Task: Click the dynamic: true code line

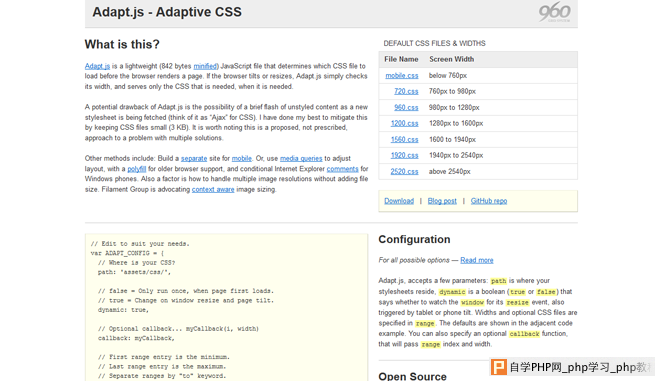Action: pos(123,310)
